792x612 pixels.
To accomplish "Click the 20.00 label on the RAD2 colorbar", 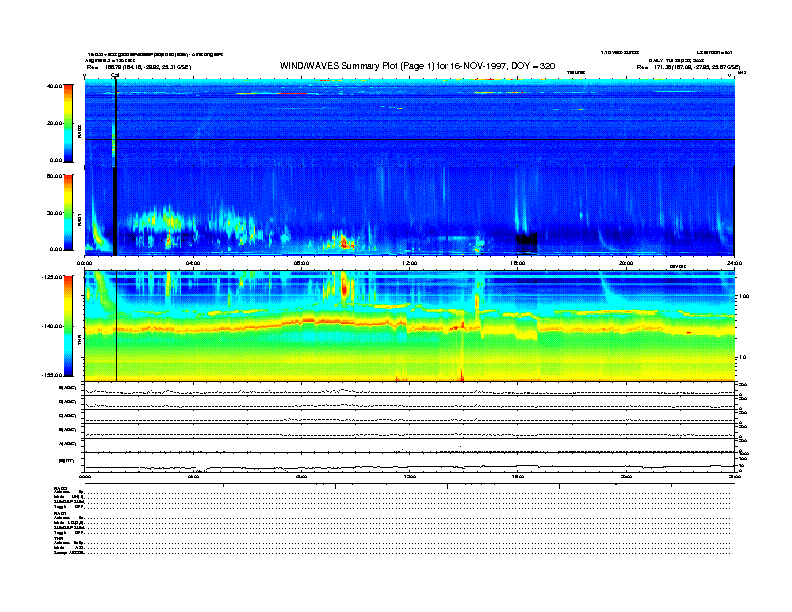I will [x=54, y=123].
